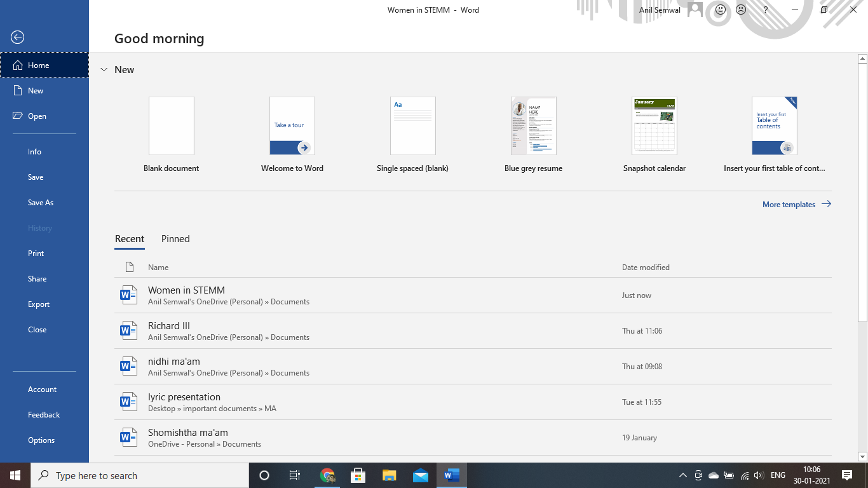Open the lyric presentation document name
This screenshot has width=868, height=488.
[x=184, y=397]
